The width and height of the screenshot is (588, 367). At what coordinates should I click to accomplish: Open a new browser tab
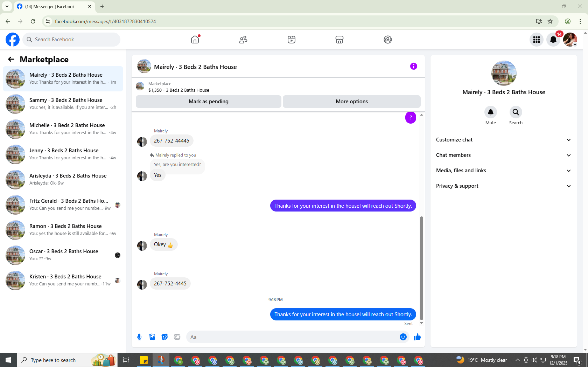tap(102, 6)
